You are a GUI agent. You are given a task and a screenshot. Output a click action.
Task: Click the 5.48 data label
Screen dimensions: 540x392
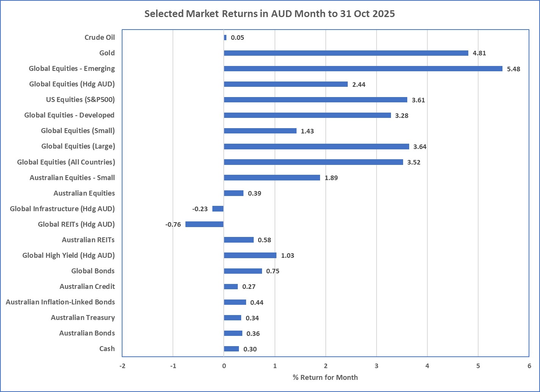(x=513, y=69)
